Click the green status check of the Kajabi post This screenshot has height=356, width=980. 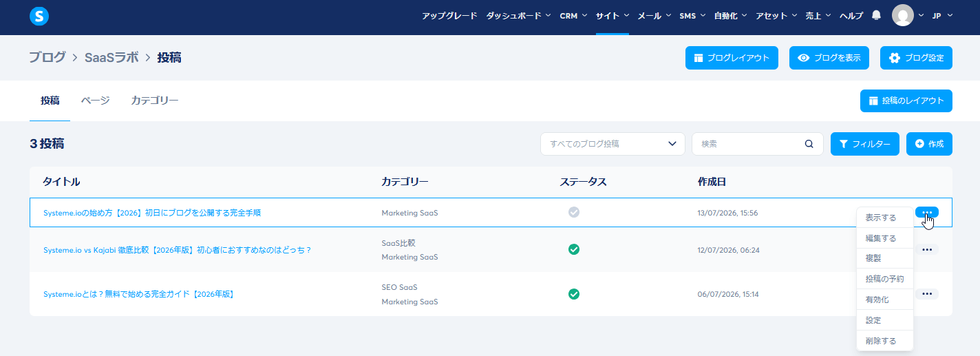pos(574,249)
